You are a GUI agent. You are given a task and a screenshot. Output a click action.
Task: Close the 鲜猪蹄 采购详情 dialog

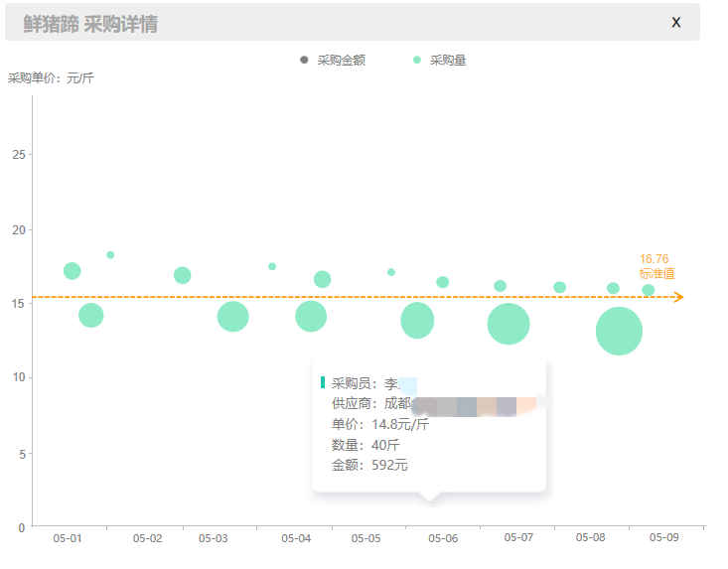pyautogui.click(x=676, y=22)
